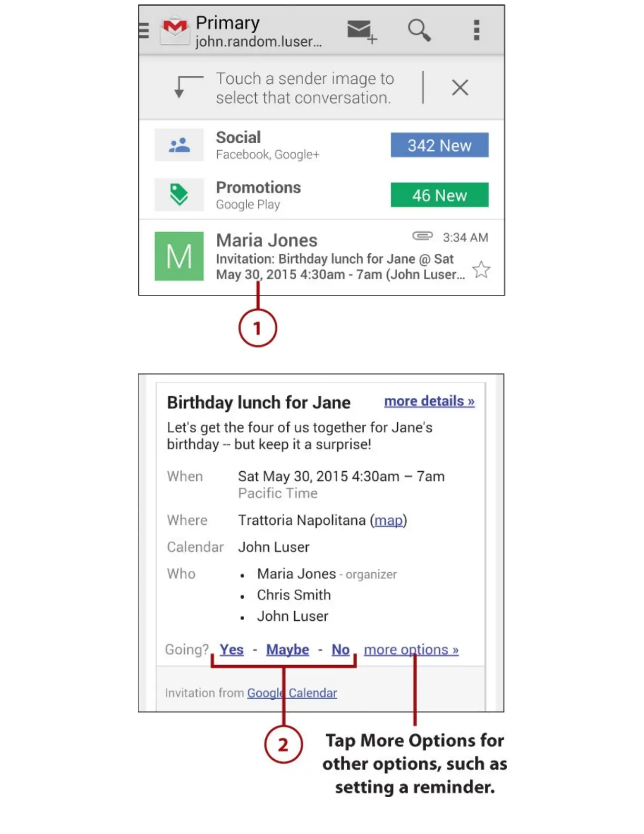Compose a new email message
The image size is (644, 834).
(x=361, y=31)
